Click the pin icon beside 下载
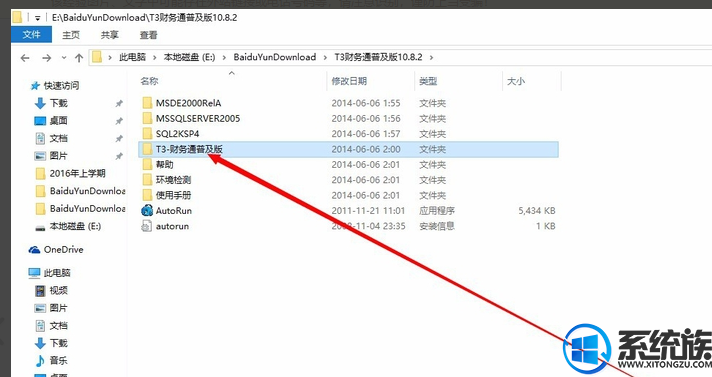This screenshot has height=377, width=712. coord(119,104)
